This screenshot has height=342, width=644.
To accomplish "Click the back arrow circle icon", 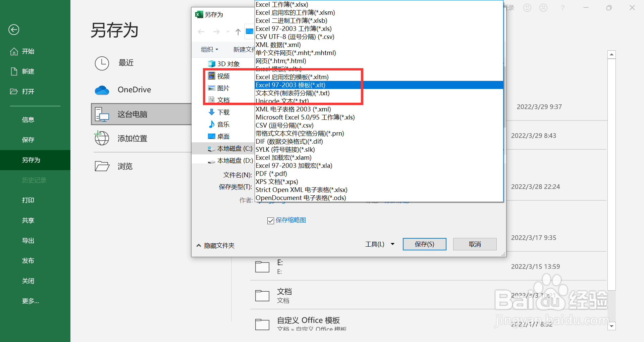I will click(14, 30).
